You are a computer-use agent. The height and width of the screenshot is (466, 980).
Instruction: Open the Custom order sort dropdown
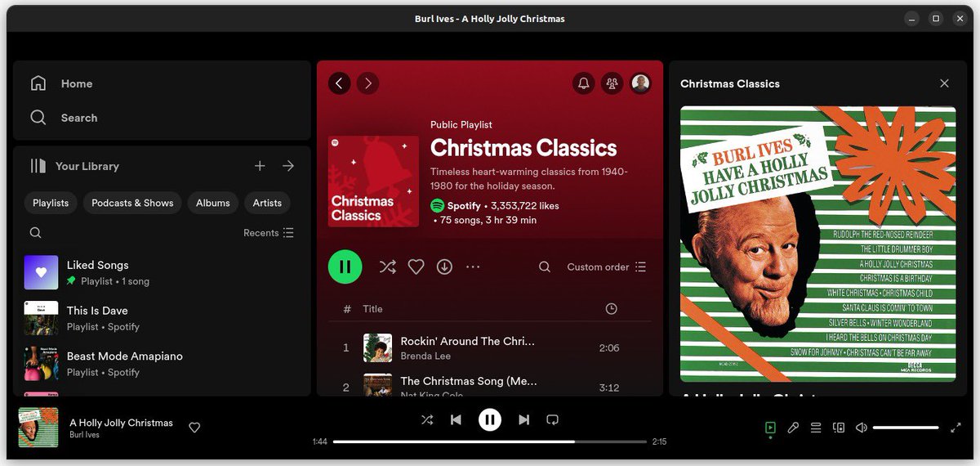click(x=606, y=267)
